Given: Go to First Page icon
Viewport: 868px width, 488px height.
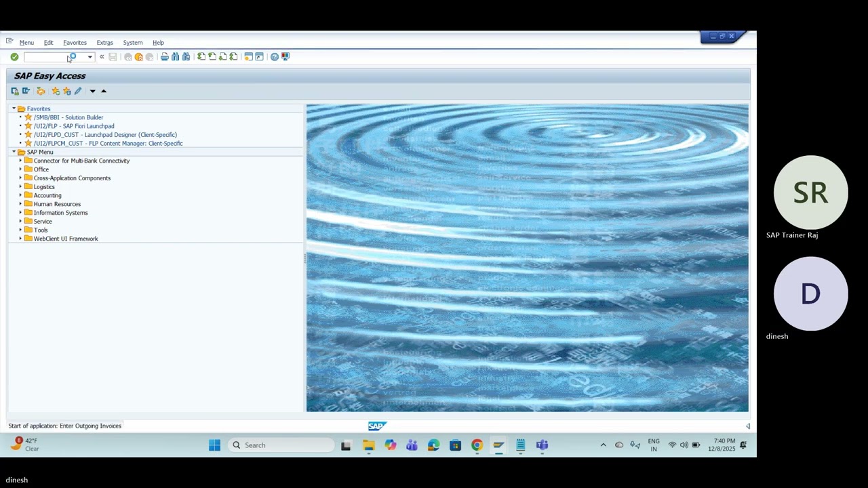Looking at the screenshot, I should point(201,57).
